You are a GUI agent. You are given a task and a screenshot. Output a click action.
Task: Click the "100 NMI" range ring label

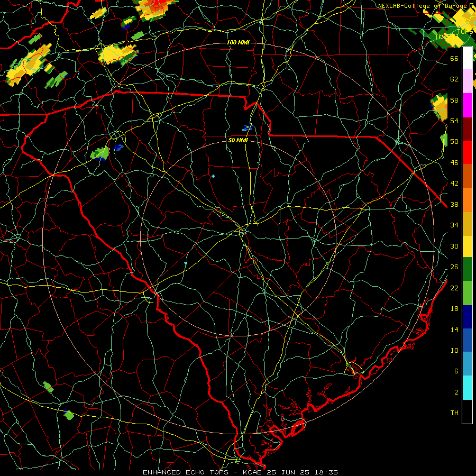(x=238, y=42)
